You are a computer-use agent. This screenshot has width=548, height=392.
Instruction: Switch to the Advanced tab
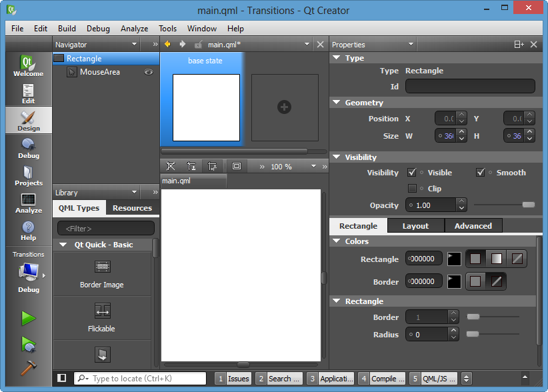473,226
